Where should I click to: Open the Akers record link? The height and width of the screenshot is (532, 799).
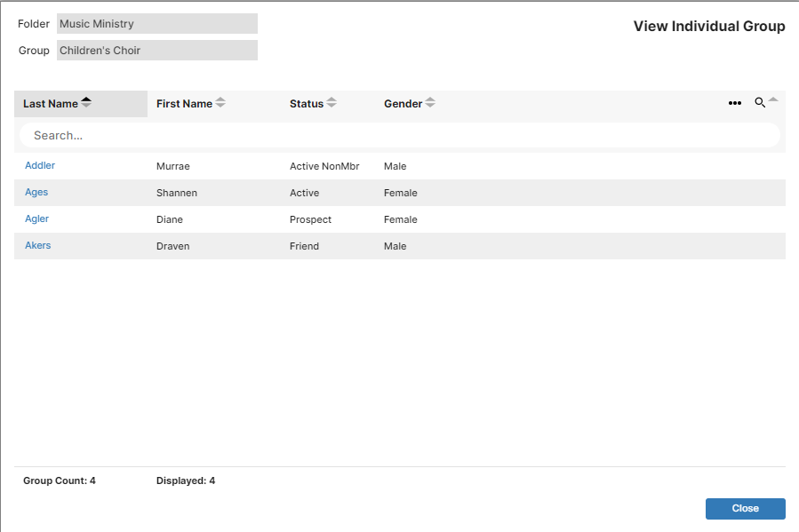37,245
